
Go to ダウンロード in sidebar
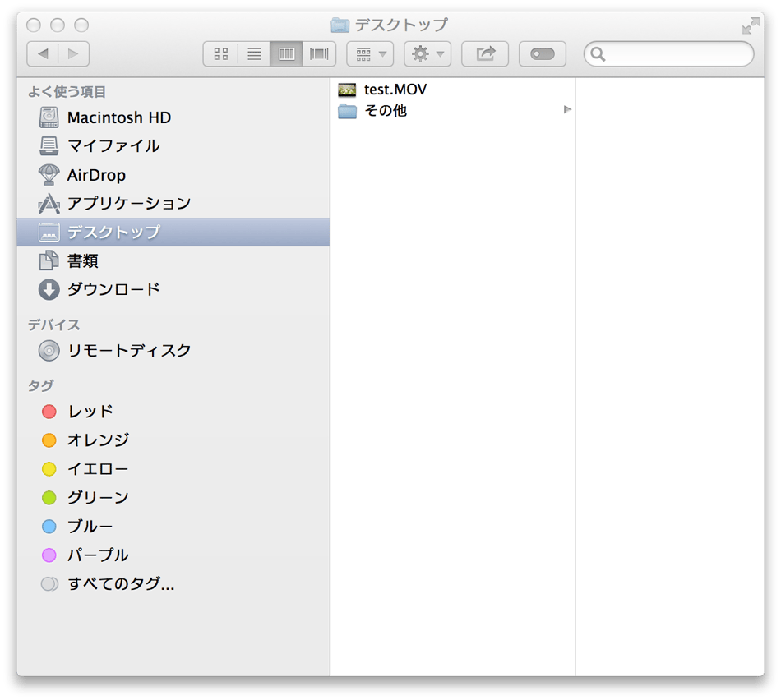(113, 289)
